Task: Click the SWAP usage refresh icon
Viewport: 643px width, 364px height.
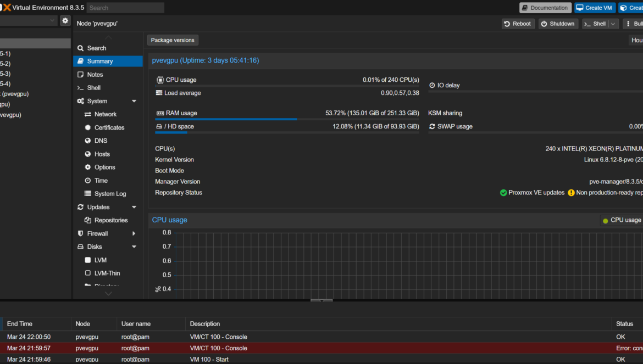Action: tap(432, 126)
